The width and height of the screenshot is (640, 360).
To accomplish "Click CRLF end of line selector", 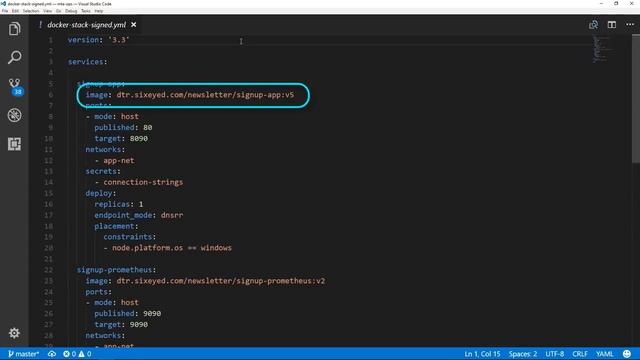I will [580, 354].
